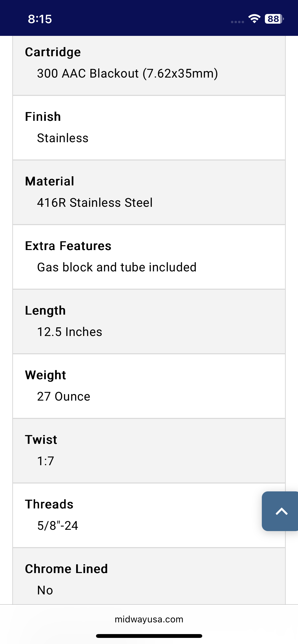Tap the Finish heading
This screenshot has height=644, width=298.
pyautogui.click(x=43, y=117)
